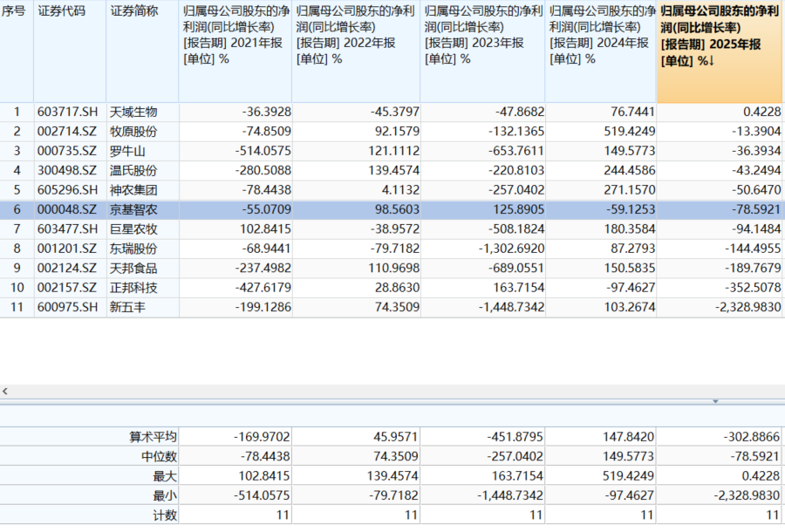This screenshot has height=532, width=785.
Task: Click the 序号 column header
Action: (x=17, y=51)
